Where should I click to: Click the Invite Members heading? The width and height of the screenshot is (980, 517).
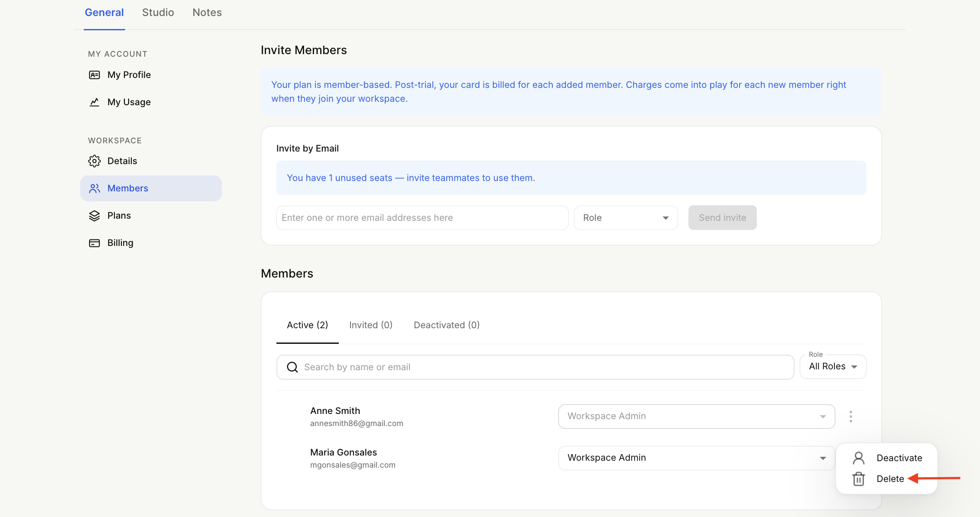304,50
